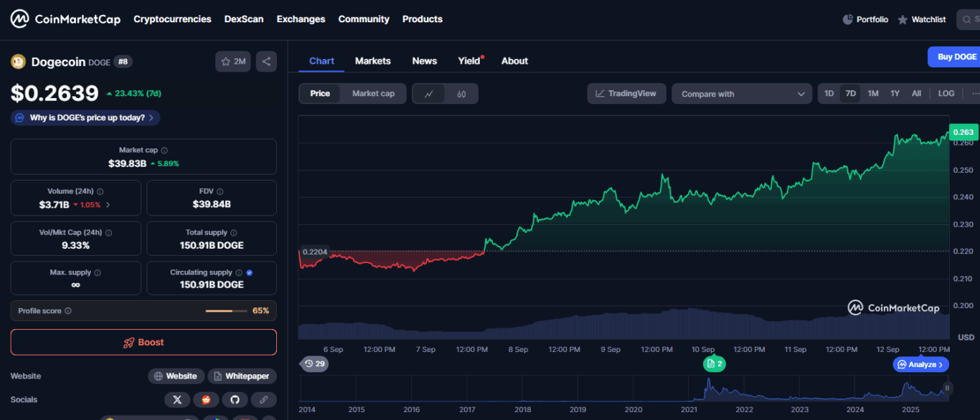This screenshot has width=980, height=420.
Task: Click the #8 rank badge
Action: click(123, 62)
